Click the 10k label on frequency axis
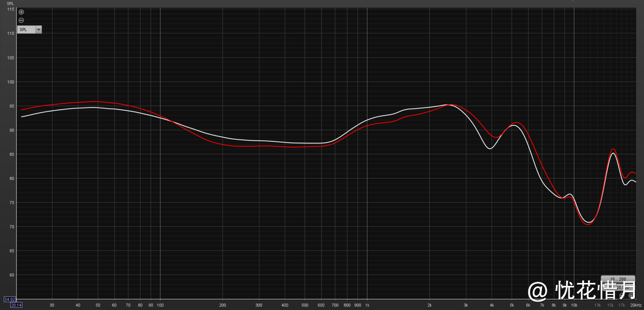The image size is (644, 310). pyautogui.click(x=574, y=305)
